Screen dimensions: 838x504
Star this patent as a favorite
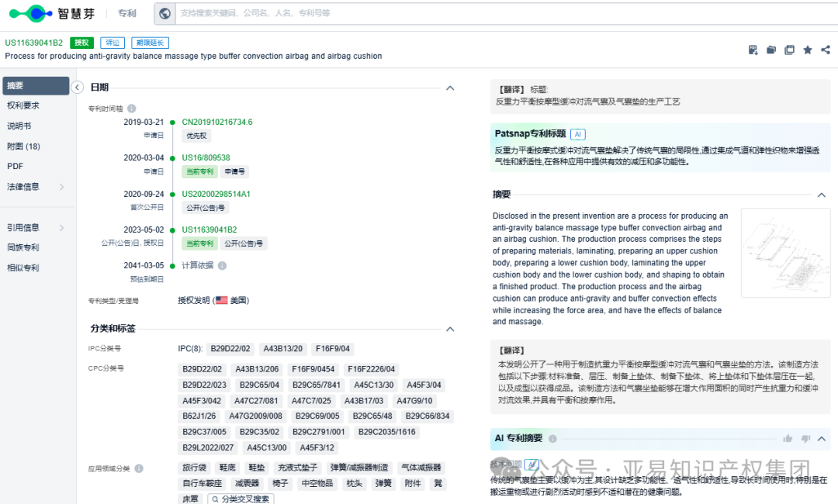click(x=807, y=49)
